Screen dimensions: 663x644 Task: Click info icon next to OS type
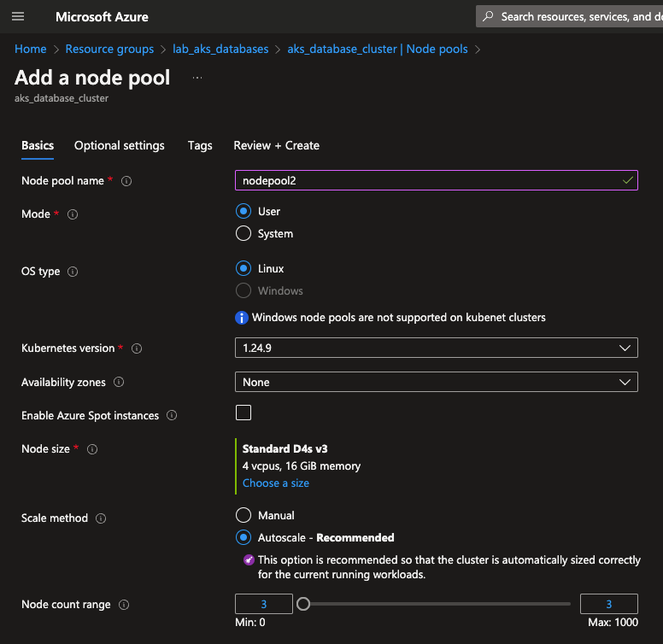[x=73, y=272]
